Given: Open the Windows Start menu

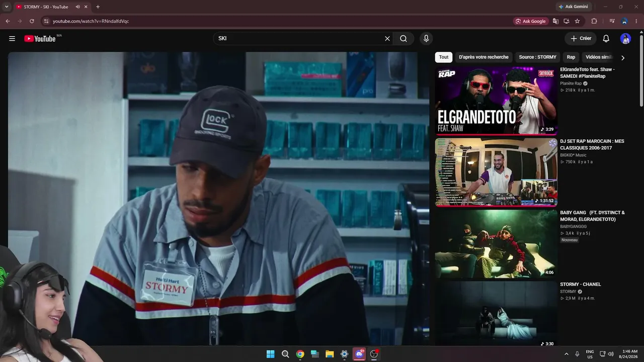Looking at the screenshot, I should (270, 354).
